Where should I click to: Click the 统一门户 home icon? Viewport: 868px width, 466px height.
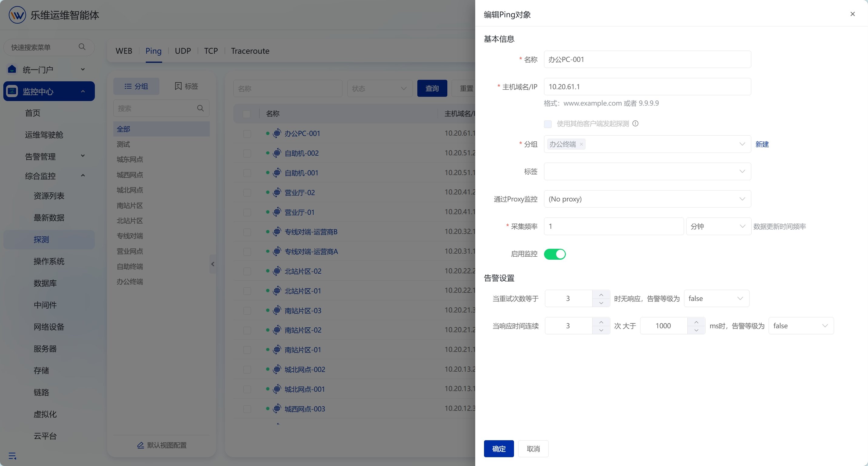click(x=12, y=69)
